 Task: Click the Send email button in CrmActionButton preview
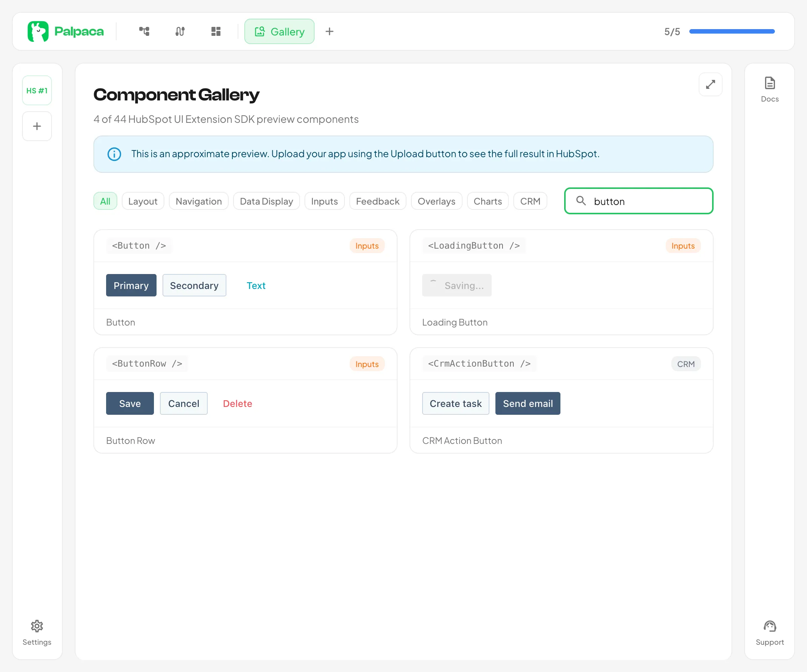point(528,403)
